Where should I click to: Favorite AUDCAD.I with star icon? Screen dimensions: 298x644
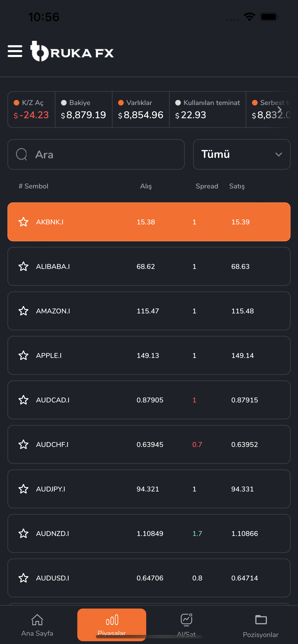tap(23, 400)
